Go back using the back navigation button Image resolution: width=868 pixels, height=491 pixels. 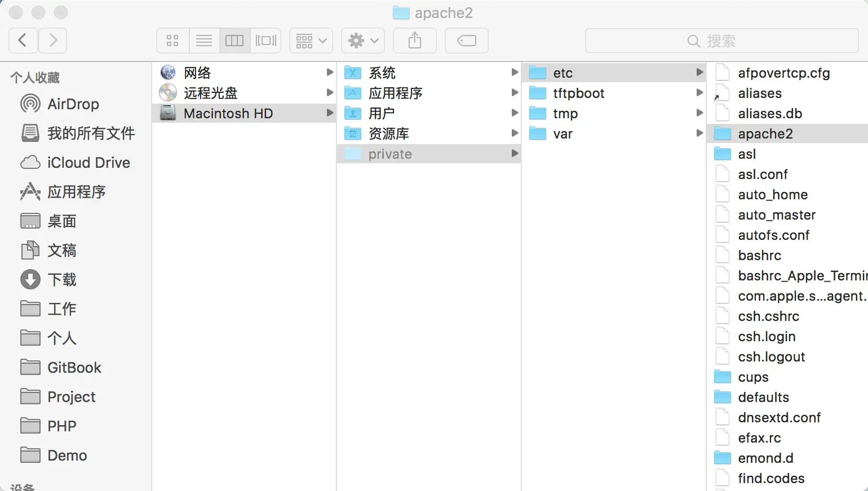pyautogui.click(x=23, y=40)
